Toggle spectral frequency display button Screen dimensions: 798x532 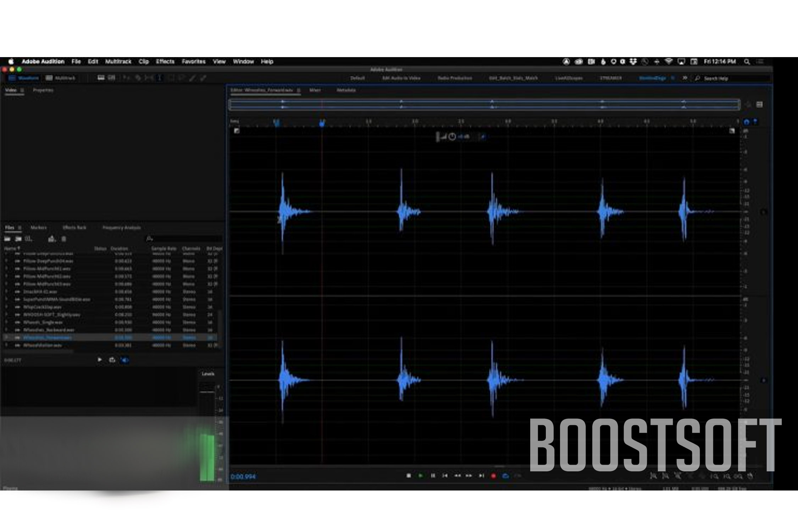coord(101,78)
